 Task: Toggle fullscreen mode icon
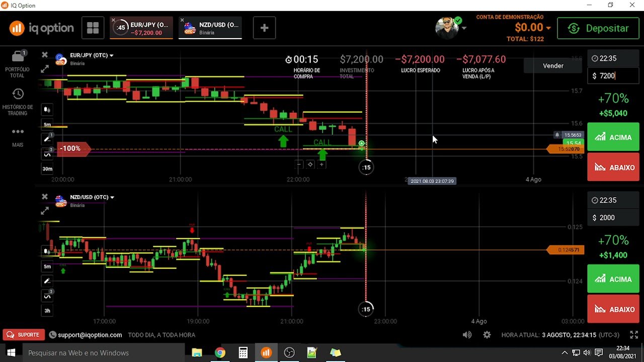tap(634, 335)
